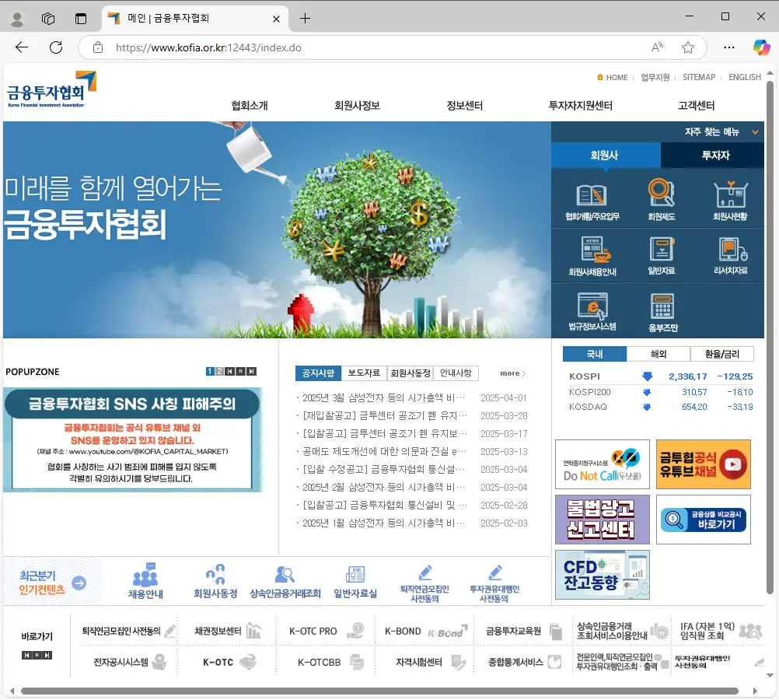Click the HOME link at top
Viewport: 779px width, 700px height.
[x=612, y=77]
